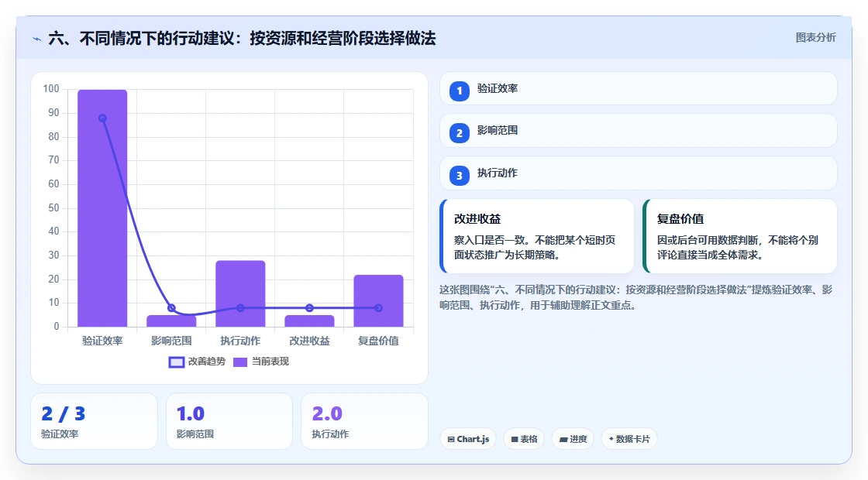868x480 pixels.
Task: Click the trend line point at 复盘价值
Action: [379, 308]
